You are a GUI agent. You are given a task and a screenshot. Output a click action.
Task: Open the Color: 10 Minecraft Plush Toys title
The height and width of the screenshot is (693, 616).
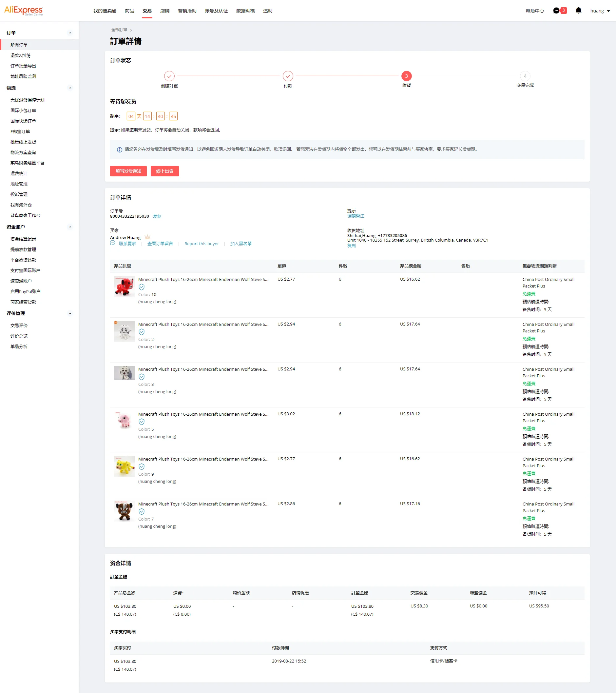click(203, 279)
